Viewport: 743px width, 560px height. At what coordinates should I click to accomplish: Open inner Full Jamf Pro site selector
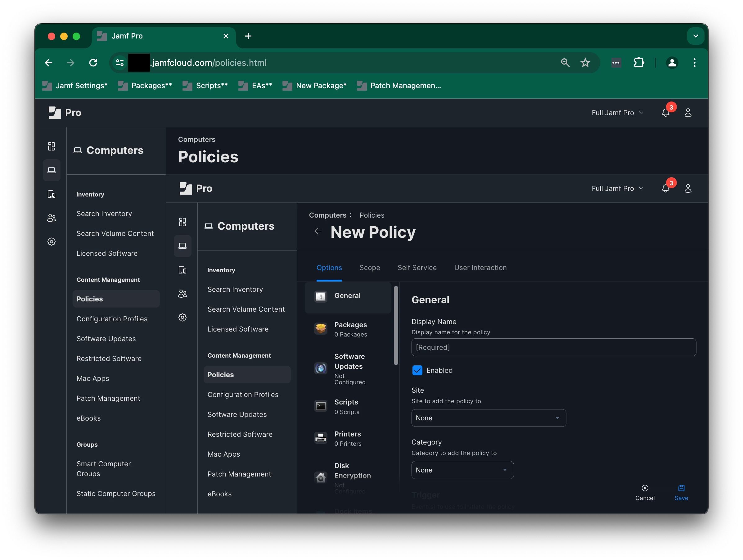617,188
